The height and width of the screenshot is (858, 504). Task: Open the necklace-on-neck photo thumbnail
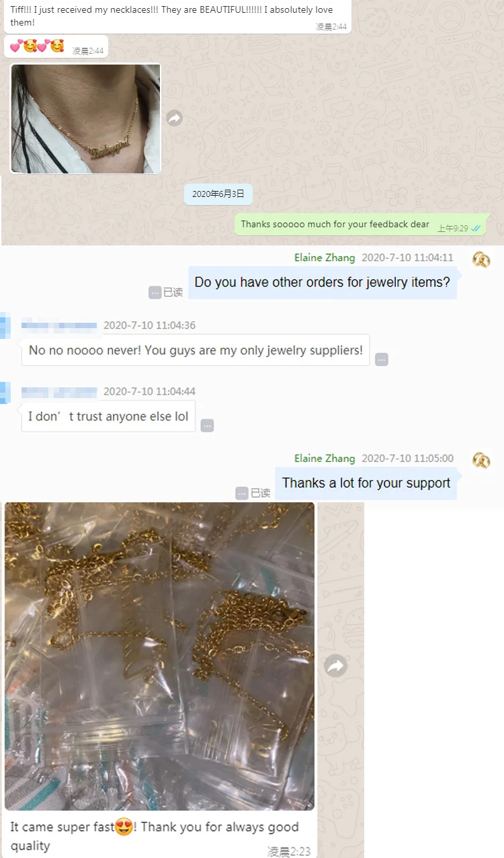point(86,119)
